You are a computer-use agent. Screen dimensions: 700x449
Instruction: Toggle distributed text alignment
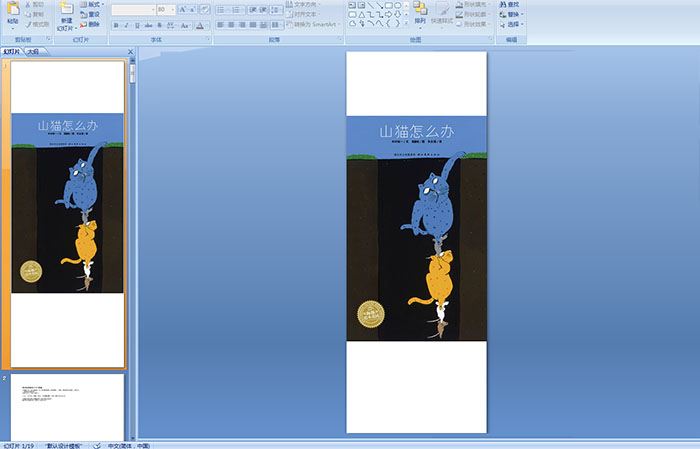click(x=263, y=25)
